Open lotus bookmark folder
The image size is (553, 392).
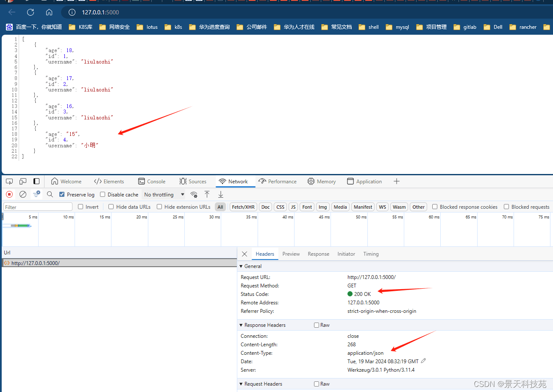coord(147,27)
